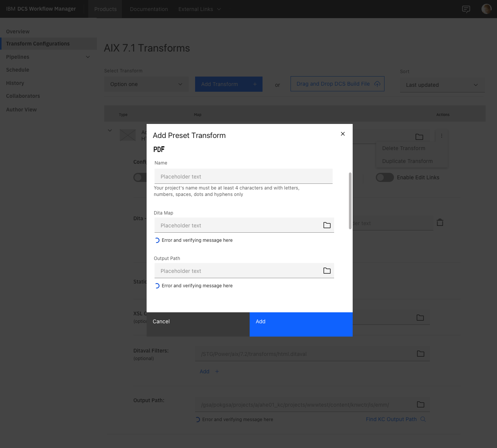Open the overflow menu in Actions column
The image size is (497, 448).
pyautogui.click(x=442, y=136)
